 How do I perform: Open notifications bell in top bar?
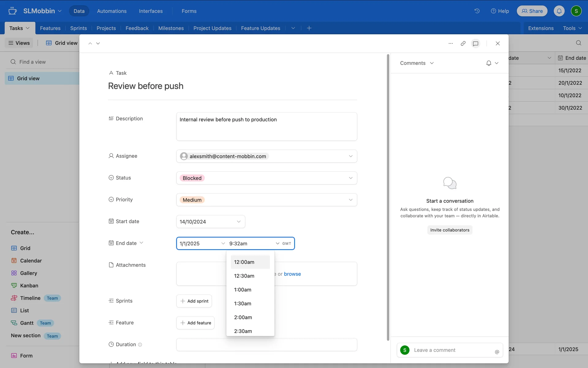(559, 11)
